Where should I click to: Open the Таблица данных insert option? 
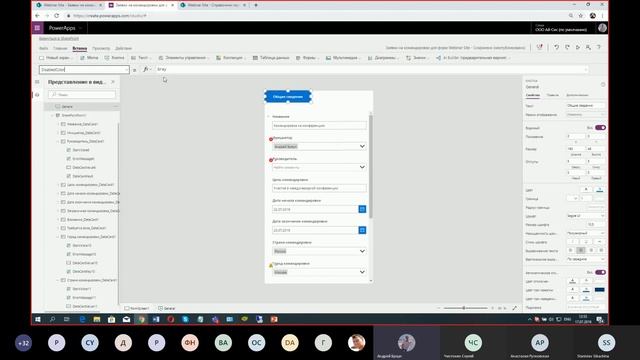tap(271, 58)
